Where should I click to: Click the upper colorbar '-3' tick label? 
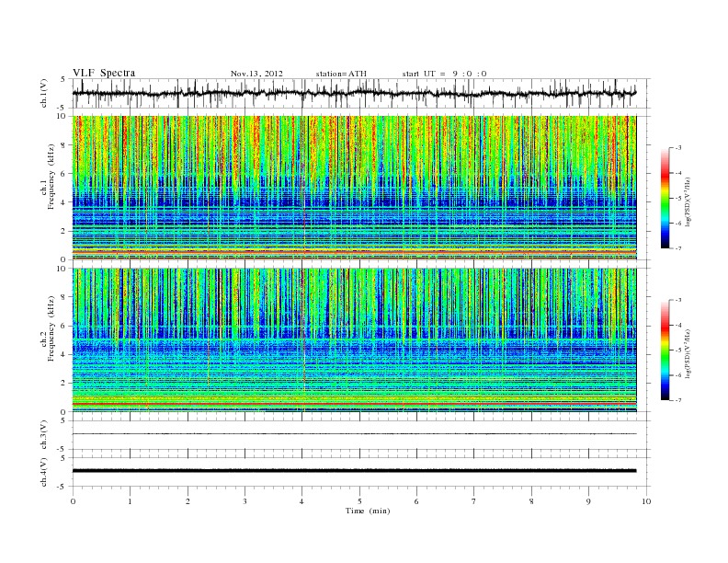click(x=677, y=148)
